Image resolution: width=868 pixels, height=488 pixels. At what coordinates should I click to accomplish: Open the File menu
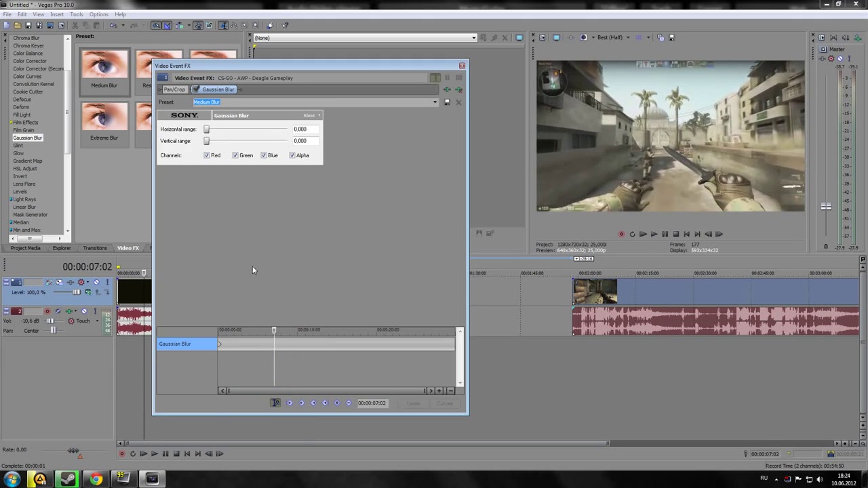[7, 14]
